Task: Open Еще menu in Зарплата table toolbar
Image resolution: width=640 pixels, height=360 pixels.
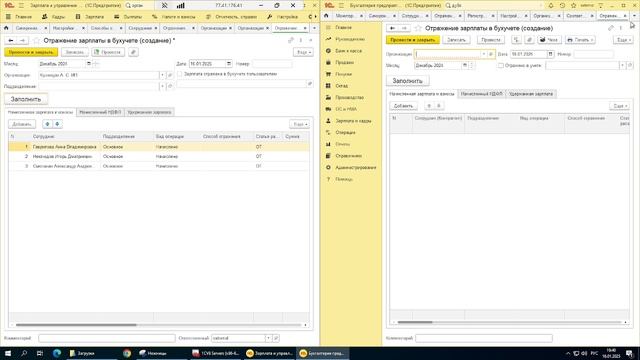Action: click(x=300, y=124)
